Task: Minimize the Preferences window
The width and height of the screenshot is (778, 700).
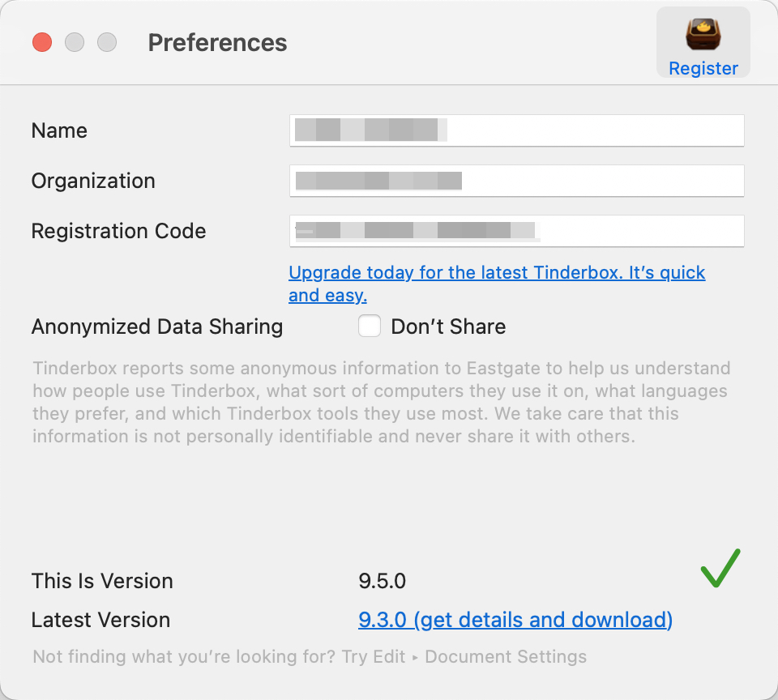Action: click(75, 42)
